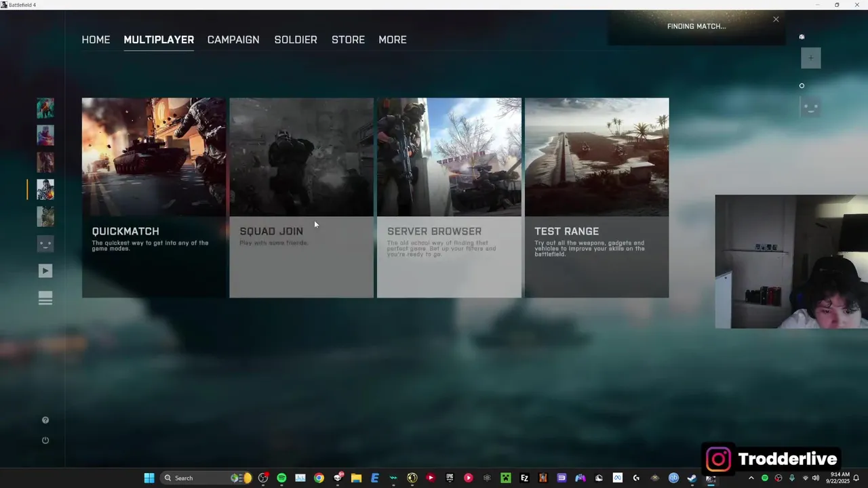Open the sidebar smiley face friends icon

point(45,244)
